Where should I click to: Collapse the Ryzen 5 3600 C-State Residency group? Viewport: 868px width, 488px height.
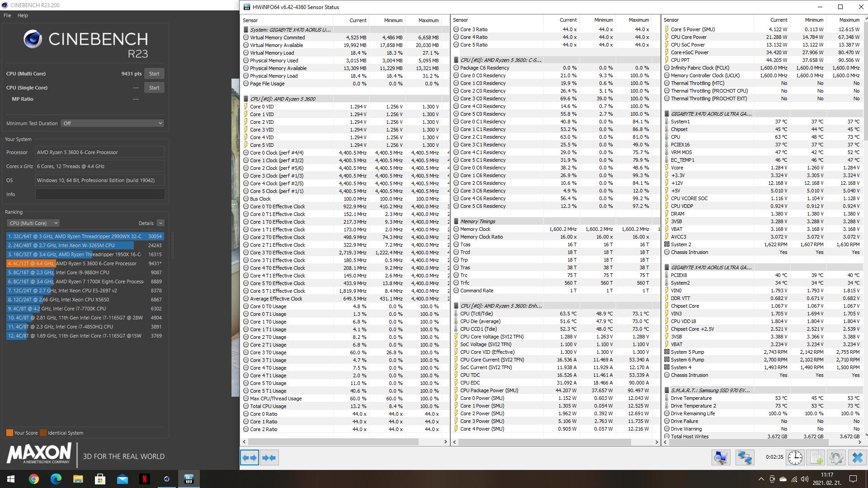coord(456,60)
